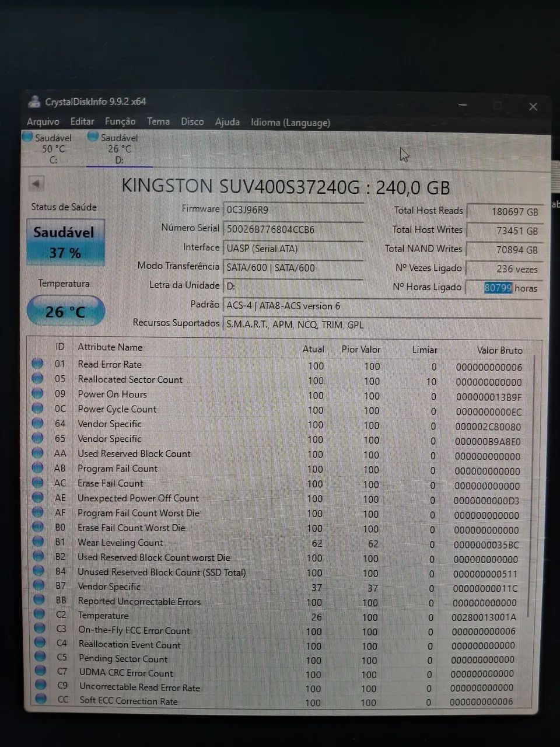Click the Attribute Name column header
Image resolution: width=560 pixels, height=747 pixels.
point(110,347)
